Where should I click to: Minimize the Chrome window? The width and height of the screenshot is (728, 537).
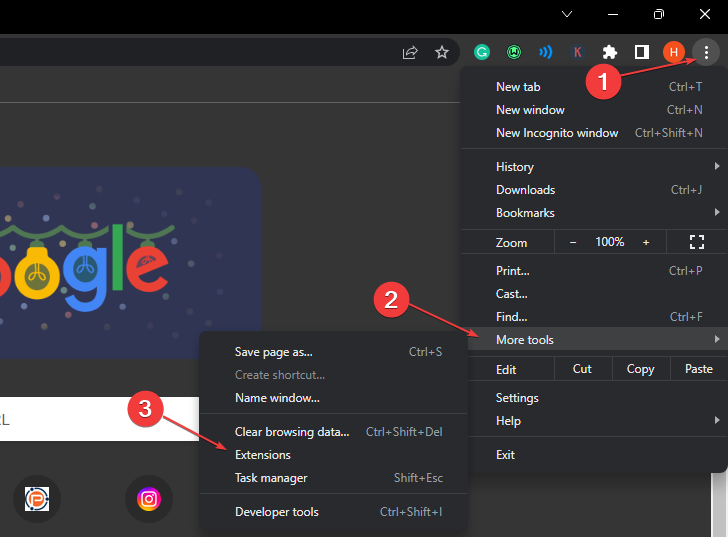[613, 14]
